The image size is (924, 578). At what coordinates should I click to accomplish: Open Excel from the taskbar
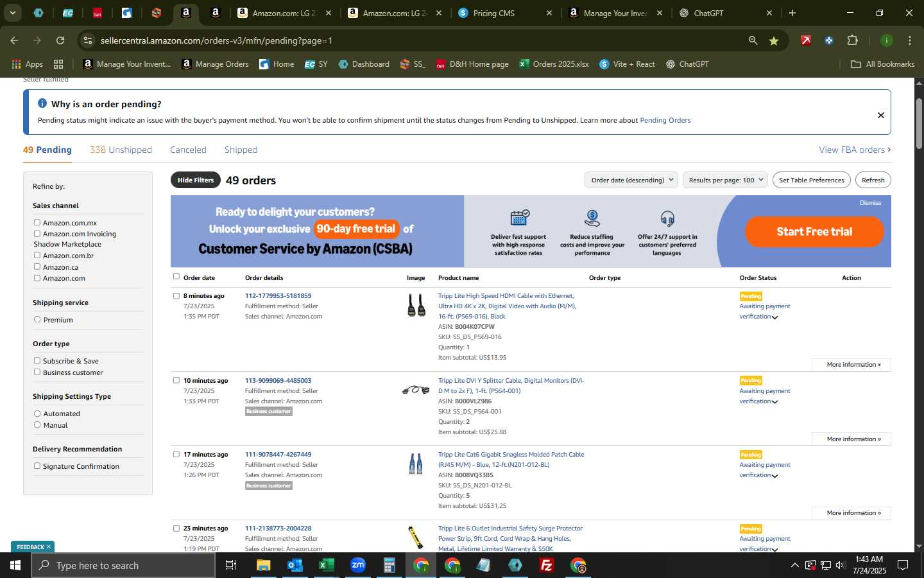(325, 565)
